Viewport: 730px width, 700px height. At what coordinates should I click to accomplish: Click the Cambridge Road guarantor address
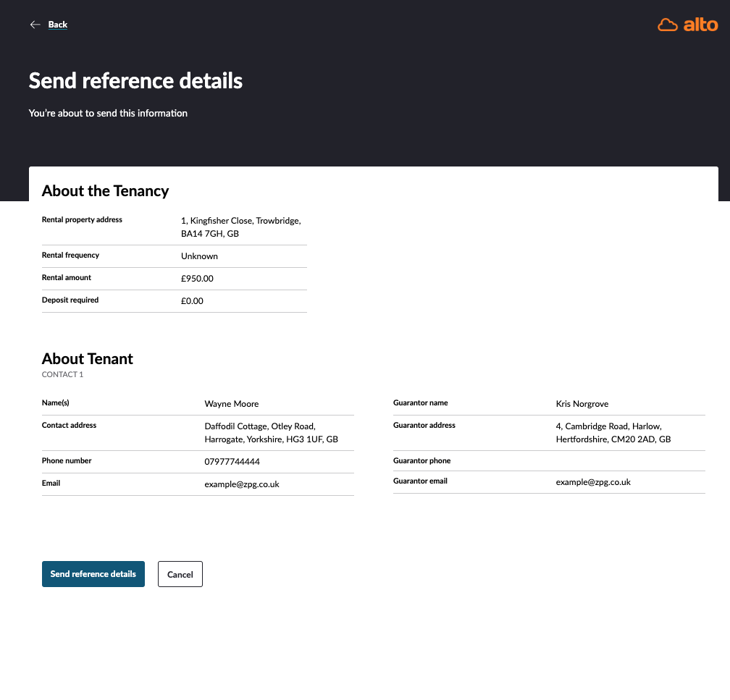pyautogui.click(x=613, y=433)
